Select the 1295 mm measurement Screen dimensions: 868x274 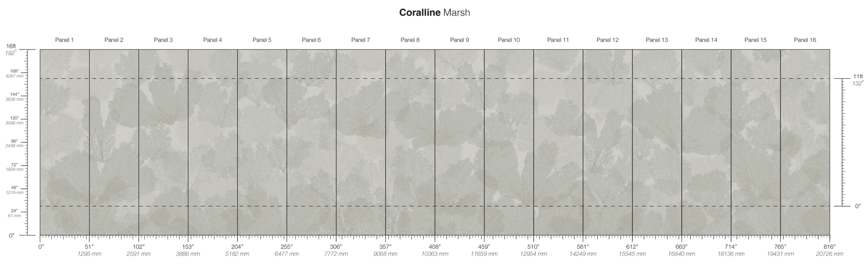89,254
